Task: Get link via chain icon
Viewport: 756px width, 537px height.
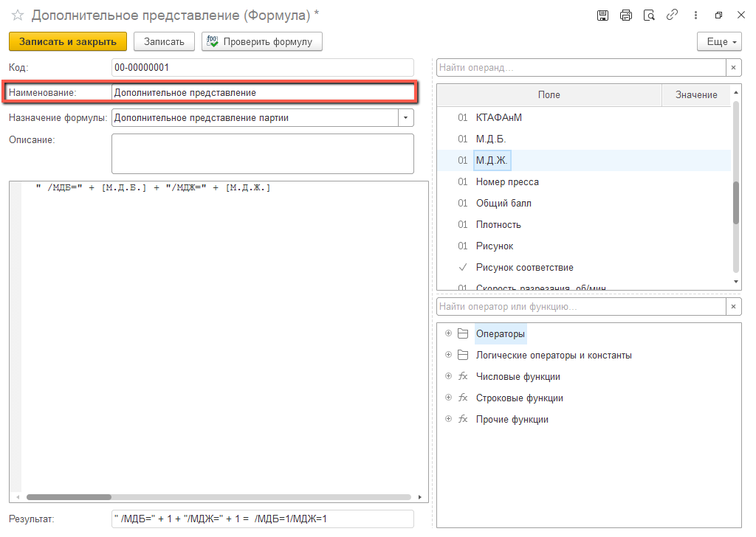Action: point(672,15)
